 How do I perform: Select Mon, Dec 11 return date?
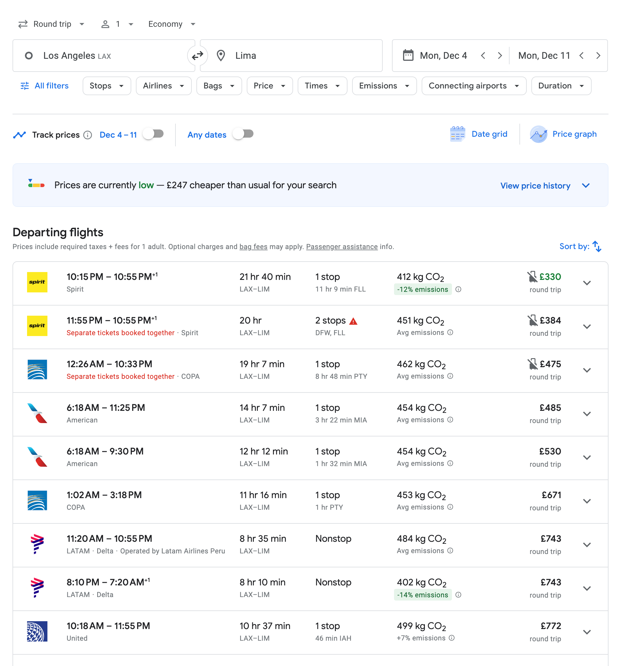click(544, 55)
